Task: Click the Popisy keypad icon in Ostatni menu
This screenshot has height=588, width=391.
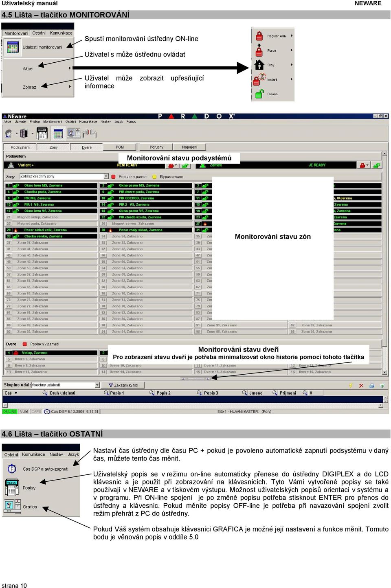Action: [x=12, y=487]
